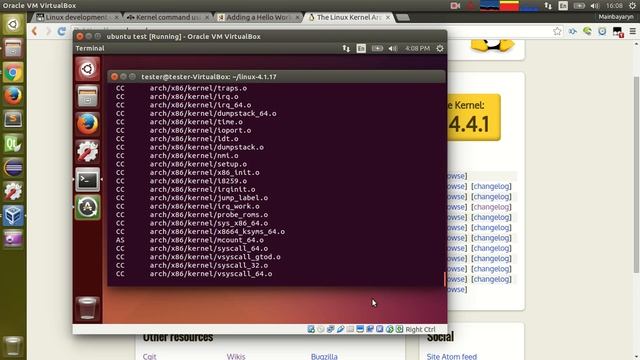The image size is (640, 360).
Task: Click VirtualBox optical disk status indicator
Action: click(321, 329)
